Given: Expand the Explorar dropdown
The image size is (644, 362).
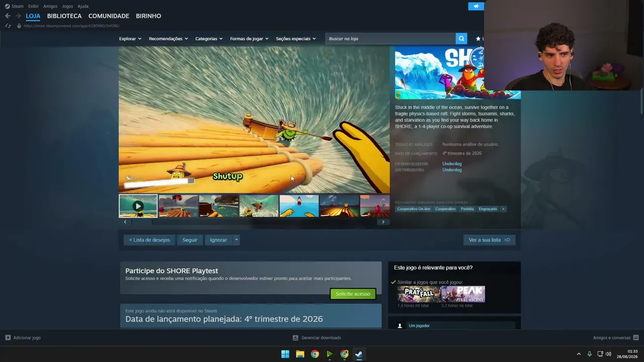Looking at the screenshot, I should pyautogui.click(x=130, y=39).
